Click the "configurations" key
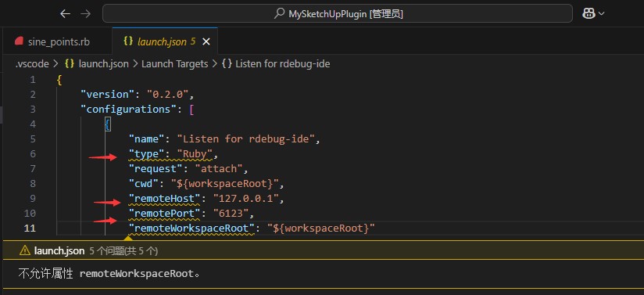Viewport: 644px width, 295px height. 128,109
